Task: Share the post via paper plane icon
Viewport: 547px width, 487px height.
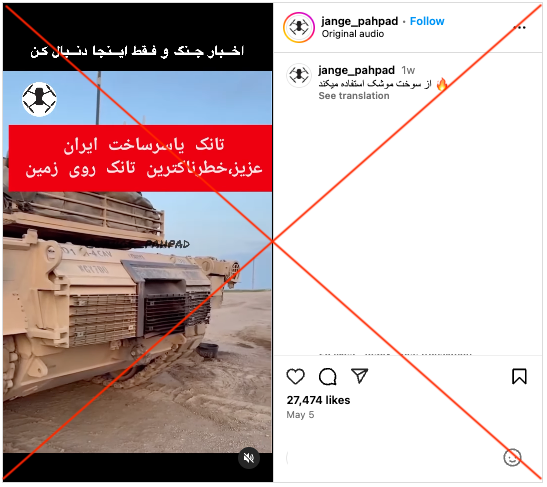Action: [x=360, y=376]
